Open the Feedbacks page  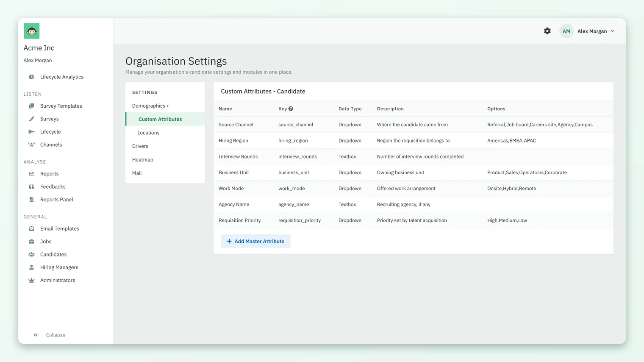(53, 187)
